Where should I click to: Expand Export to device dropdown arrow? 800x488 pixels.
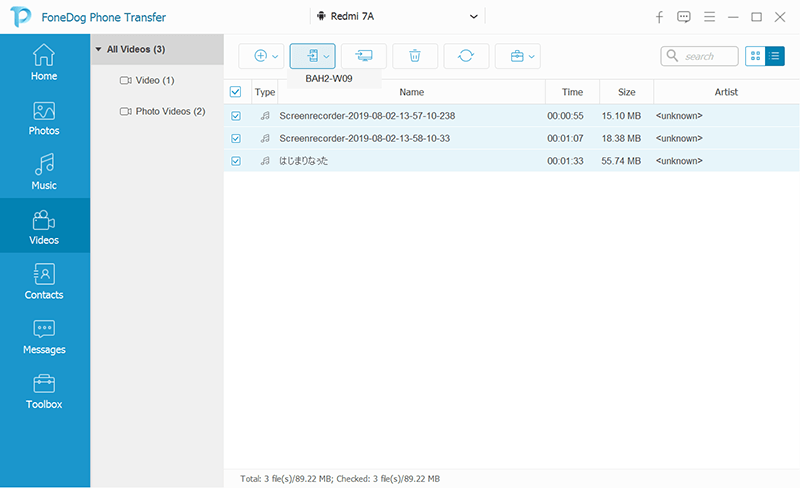coord(327,56)
